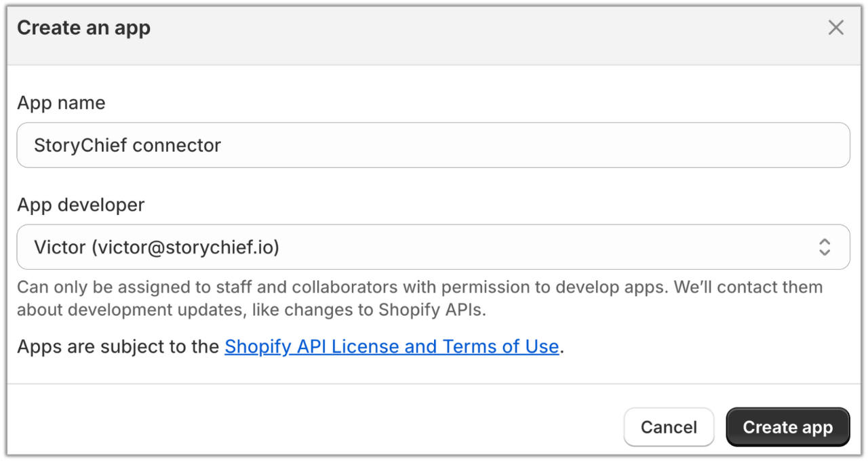868x461 pixels.
Task: Click the StoryChief connector text in the field
Action: [x=127, y=145]
